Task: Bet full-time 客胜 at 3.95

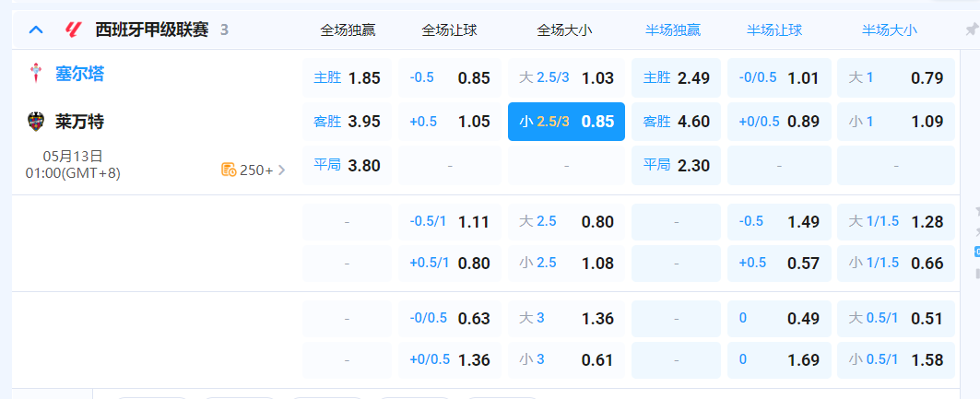Action: pyautogui.click(x=347, y=122)
